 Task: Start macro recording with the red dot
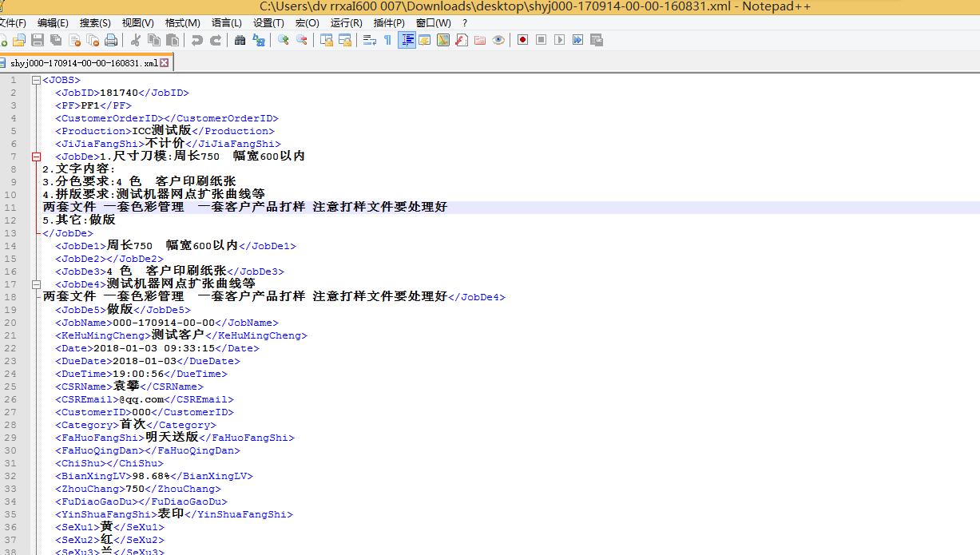pos(522,40)
